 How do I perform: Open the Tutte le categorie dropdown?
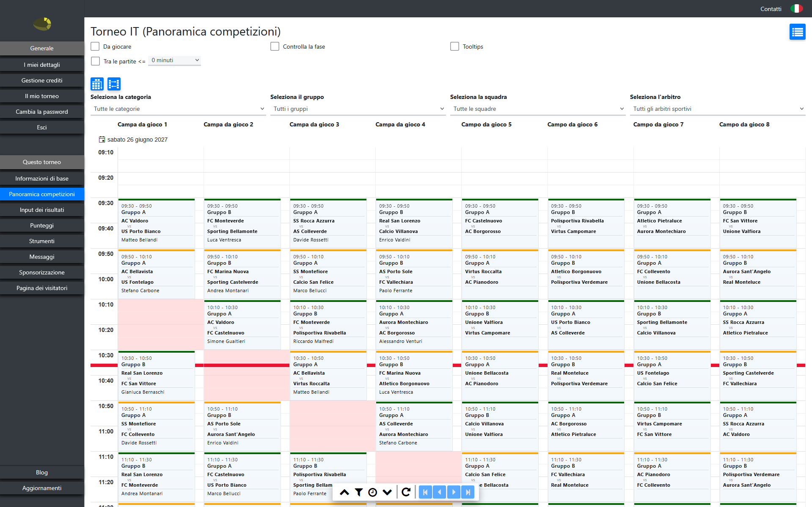click(178, 109)
